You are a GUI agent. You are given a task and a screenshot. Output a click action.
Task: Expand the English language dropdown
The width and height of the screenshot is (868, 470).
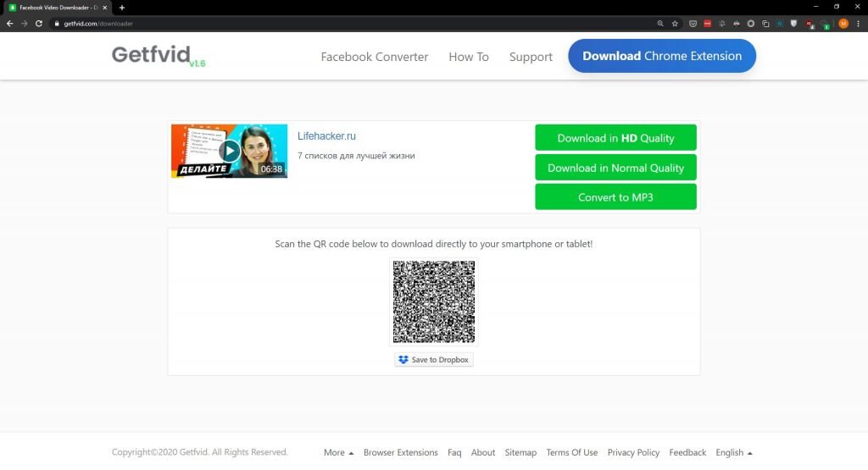coord(734,452)
